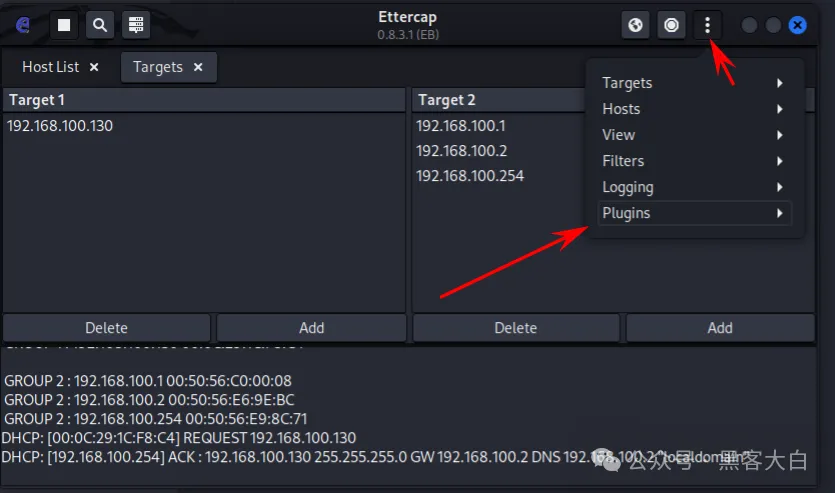This screenshot has height=493, width=835.
Task: Click the blue window close button
Action: (797, 25)
